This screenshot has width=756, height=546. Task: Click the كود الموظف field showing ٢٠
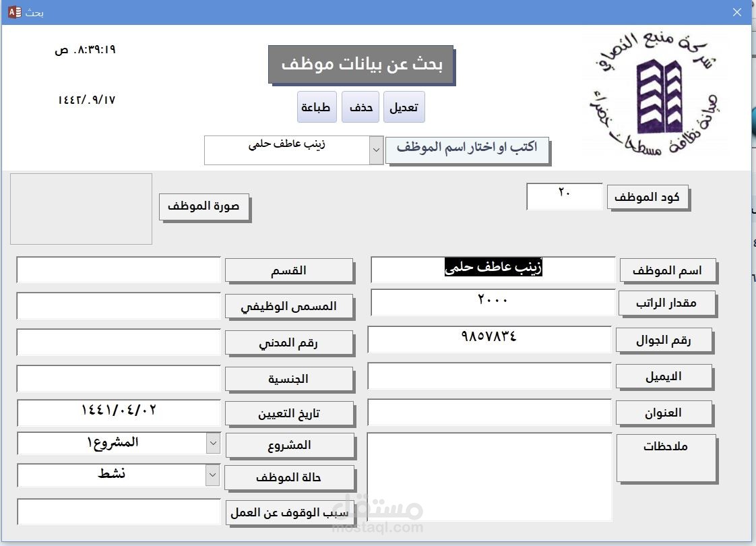[565, 196]
